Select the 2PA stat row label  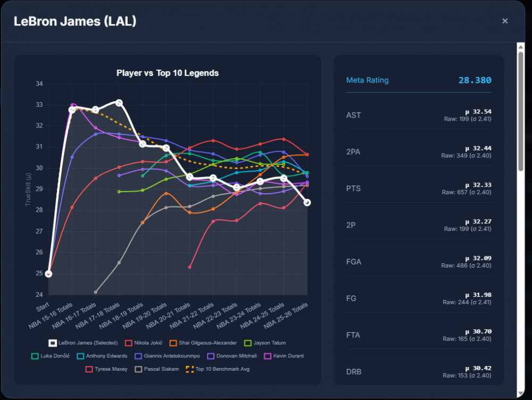click(353, 152)
